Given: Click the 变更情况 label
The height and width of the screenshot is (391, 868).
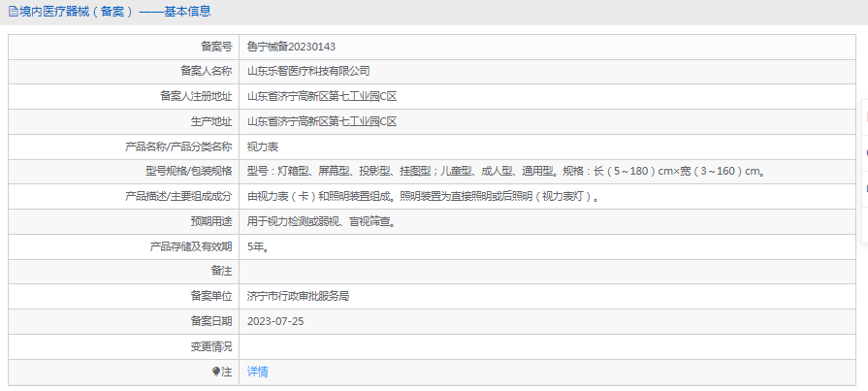Looking at the screenshot, I should (x=211, y=346).
